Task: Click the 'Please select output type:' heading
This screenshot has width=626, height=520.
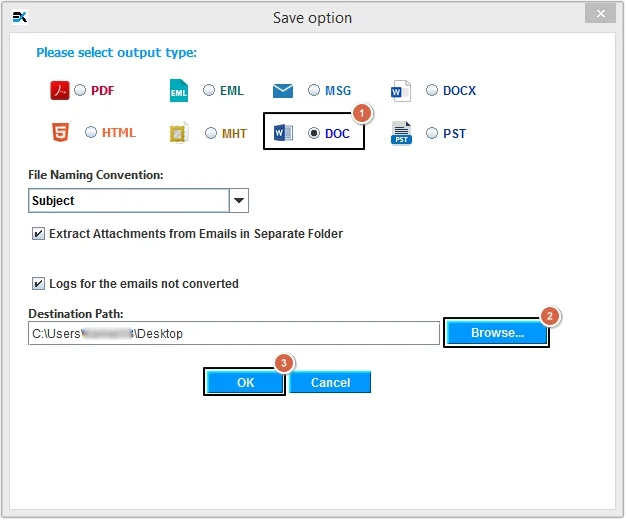Action: click(x=117, y=53)
